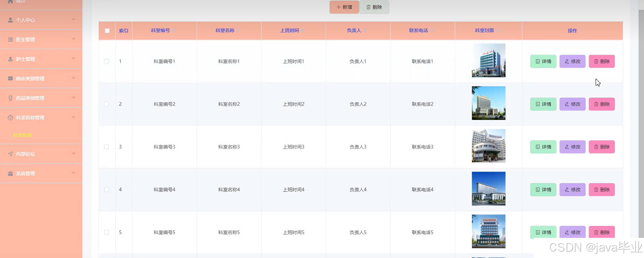Click sort arrows beside 联系电话 column header
The image size is (644, 258).
[x=432, y=31]
